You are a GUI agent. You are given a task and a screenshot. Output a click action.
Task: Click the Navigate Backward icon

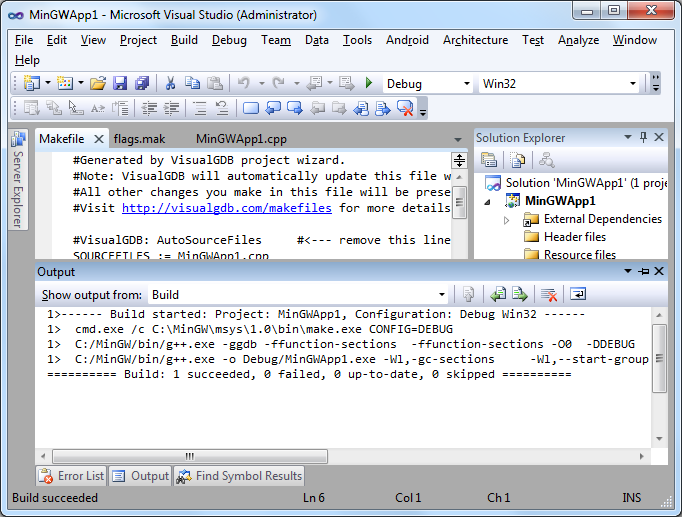coord(314,83)
